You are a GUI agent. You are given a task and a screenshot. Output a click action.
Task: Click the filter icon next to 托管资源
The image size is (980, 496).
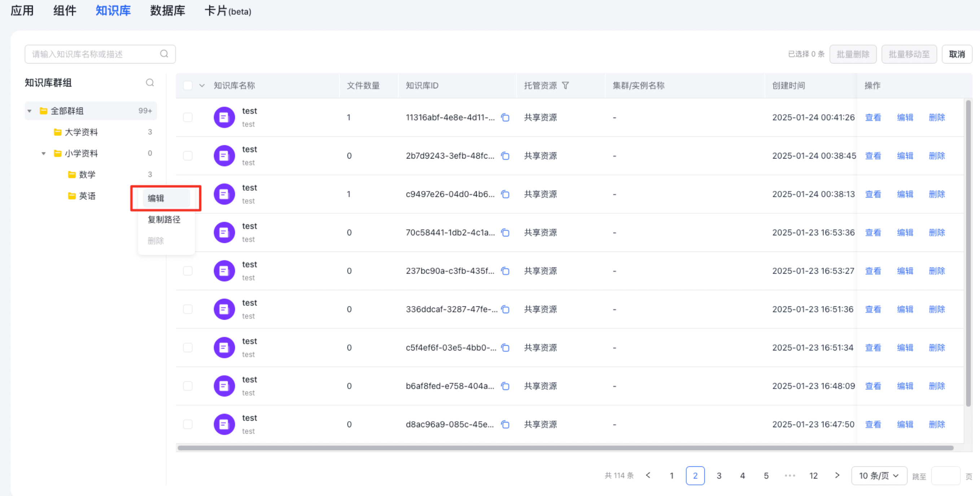click(x=565, y=85)
